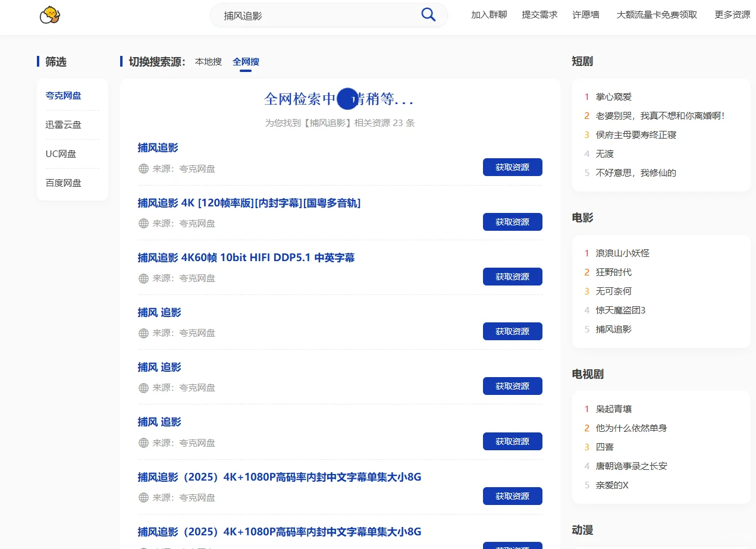Open TV series 四喜
Viewport: 756px width, 549px height.
[x=604, y=447]
